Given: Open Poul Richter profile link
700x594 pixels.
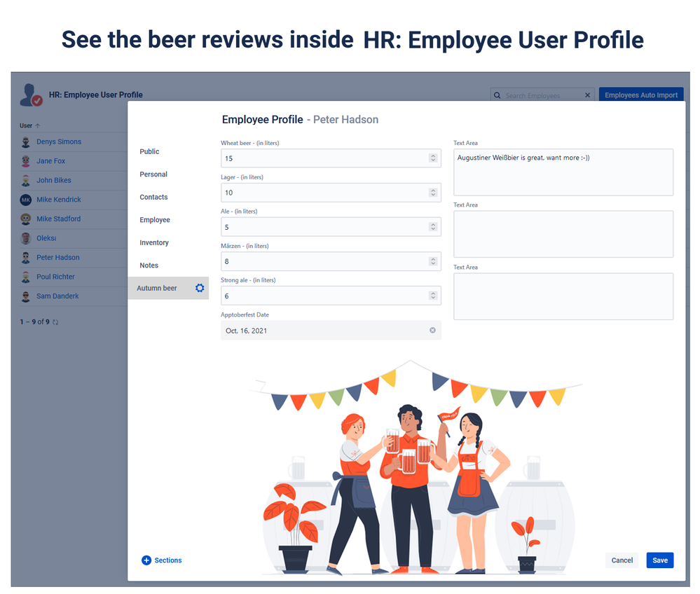Looking at the screenshot, I should coord(55,277).
